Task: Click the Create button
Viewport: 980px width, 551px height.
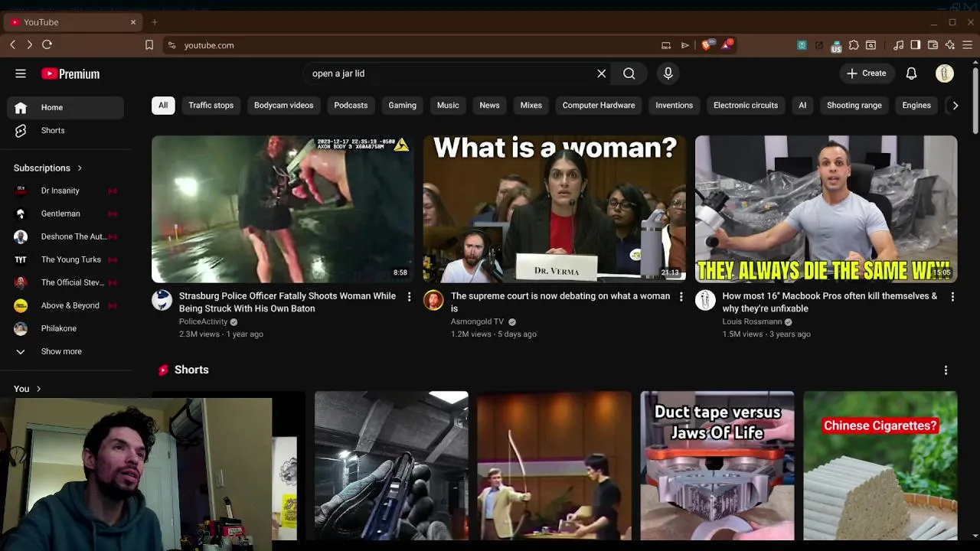Action: 867,73
